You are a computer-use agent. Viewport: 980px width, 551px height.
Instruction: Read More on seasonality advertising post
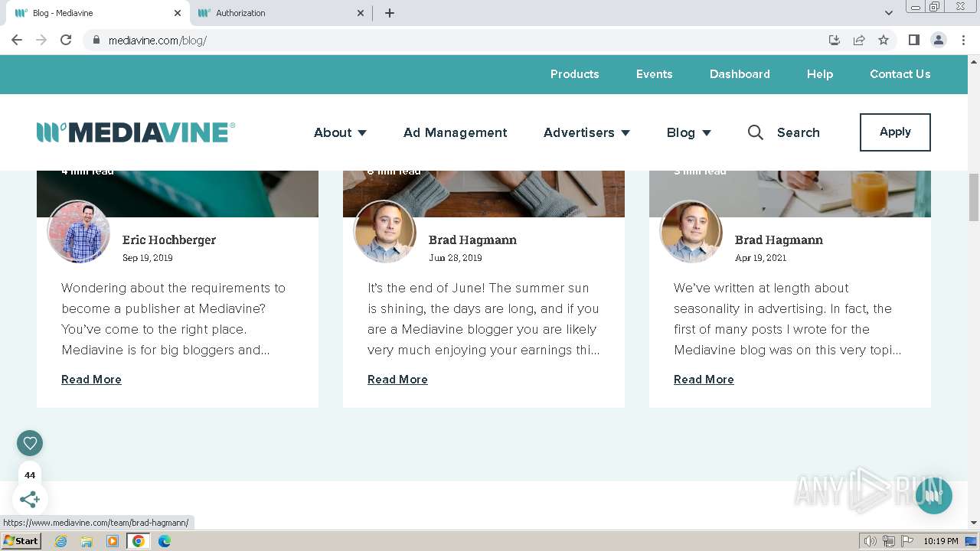pyautogui.click(x=704, y=380)
